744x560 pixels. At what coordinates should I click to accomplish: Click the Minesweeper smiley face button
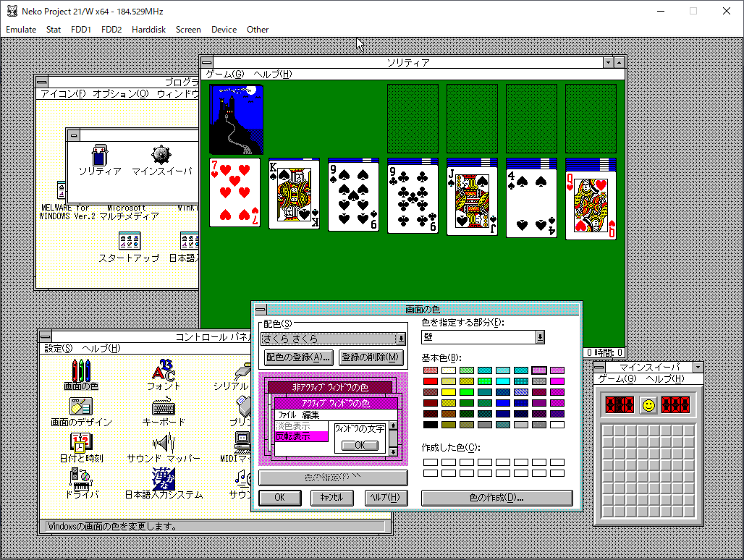click(x=648, y=405)
